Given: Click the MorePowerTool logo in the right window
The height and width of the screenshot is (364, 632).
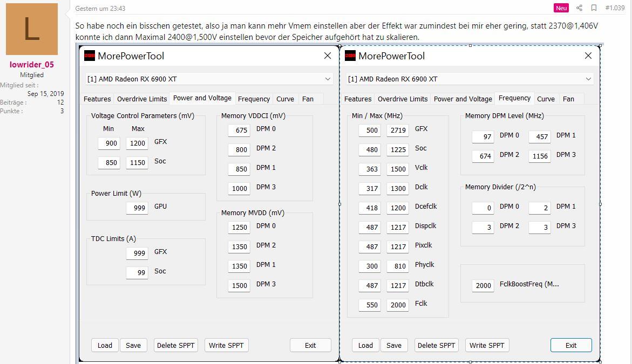Looking at the screenshot, I should 350,56.
